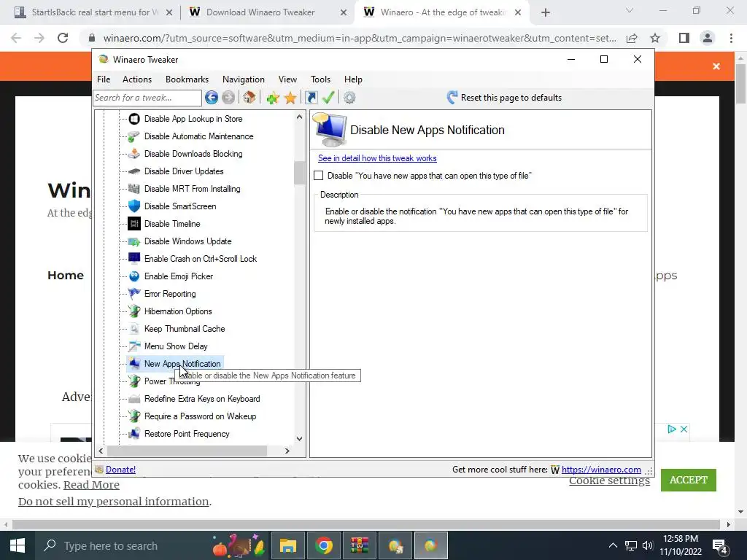This screenshot has width=747, height=560.
Task: Click the Keep Thumbnail Cache icon
Action: (x=134, y=329)
